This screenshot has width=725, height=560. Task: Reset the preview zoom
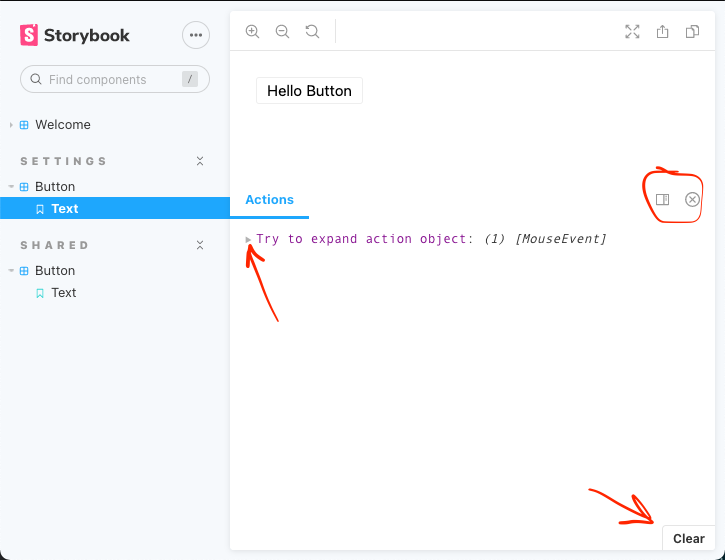tap(313, 31)
